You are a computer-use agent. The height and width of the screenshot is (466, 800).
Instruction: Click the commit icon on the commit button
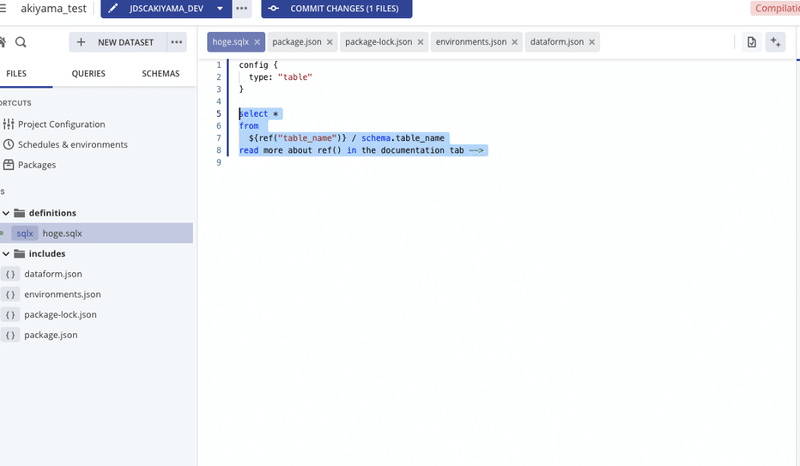pos(273,8)
